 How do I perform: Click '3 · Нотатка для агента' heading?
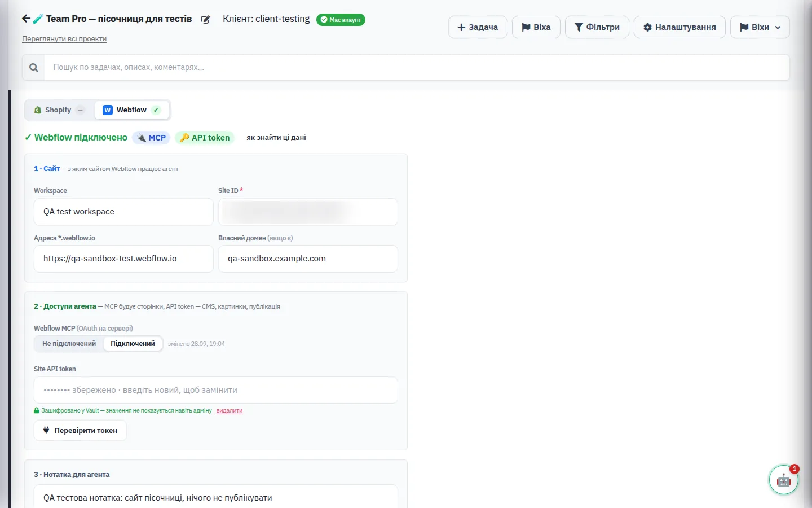point(72,475)
